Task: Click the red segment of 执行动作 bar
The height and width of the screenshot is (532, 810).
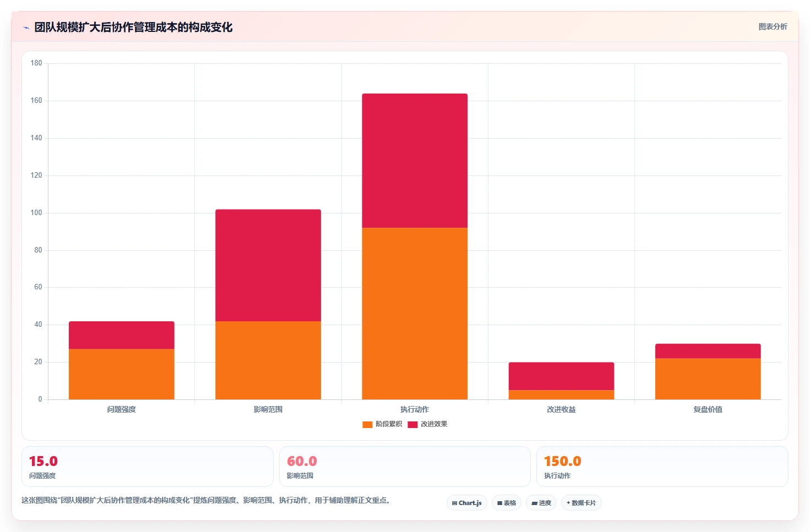Action: [x=415, y=161]
